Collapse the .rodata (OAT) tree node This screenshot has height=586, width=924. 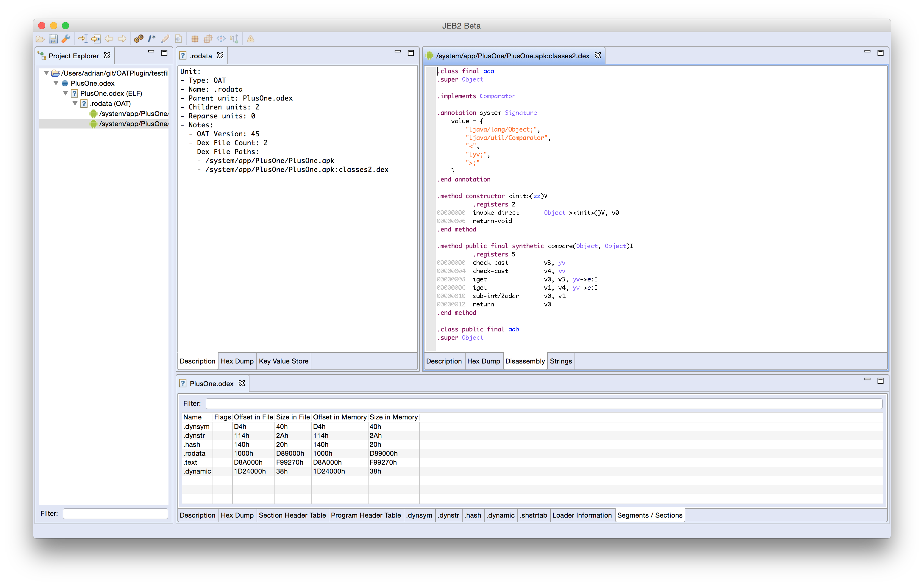pos(75,103)
